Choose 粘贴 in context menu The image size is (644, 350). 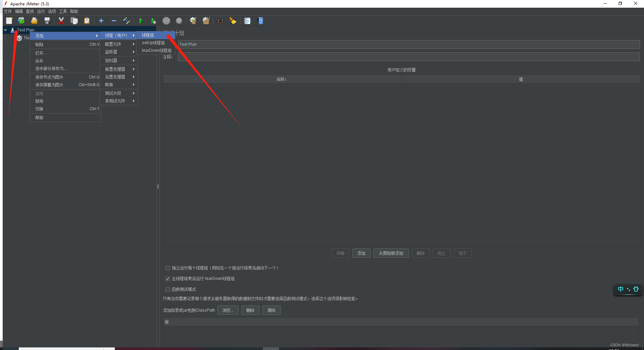point(65,44)
